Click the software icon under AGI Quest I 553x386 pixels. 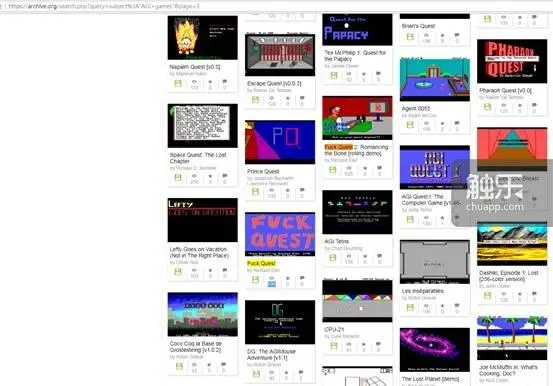click(x=410, y=219)
